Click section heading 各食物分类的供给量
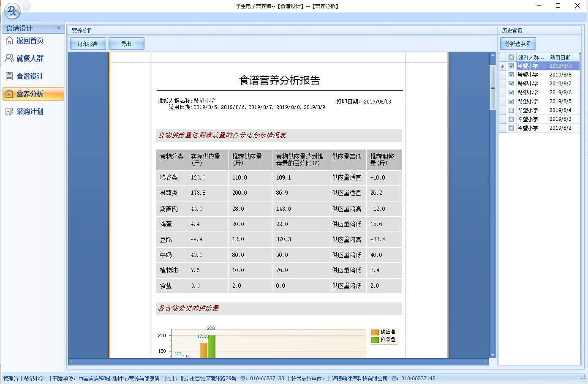Image resolution: width=588 pixels, height=384 pixels. pyautogui.click(x=188, y=308)
